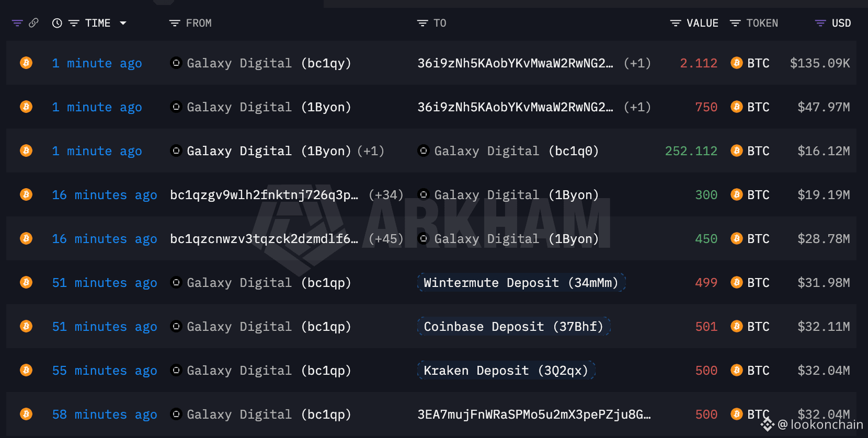Open sender address bc1qzcnwzv3tqzck2dzmdlf6…
Image resolution: width=868 pixels, height=438 pixels.
264,239
